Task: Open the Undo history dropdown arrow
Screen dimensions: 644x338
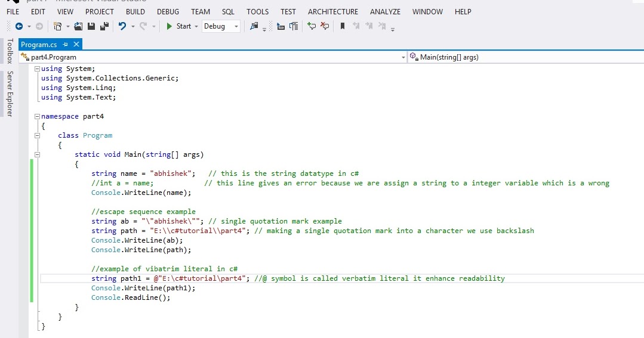Action: [133, 27]
